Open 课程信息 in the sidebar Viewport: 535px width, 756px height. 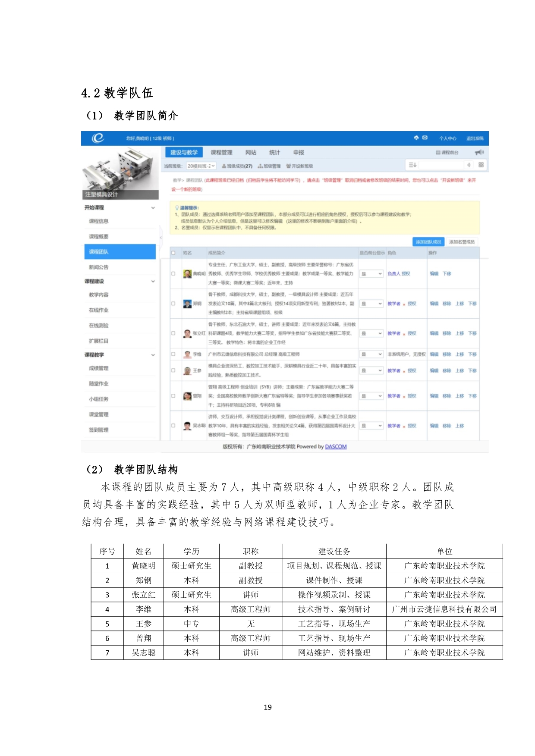tap(99, 221)
